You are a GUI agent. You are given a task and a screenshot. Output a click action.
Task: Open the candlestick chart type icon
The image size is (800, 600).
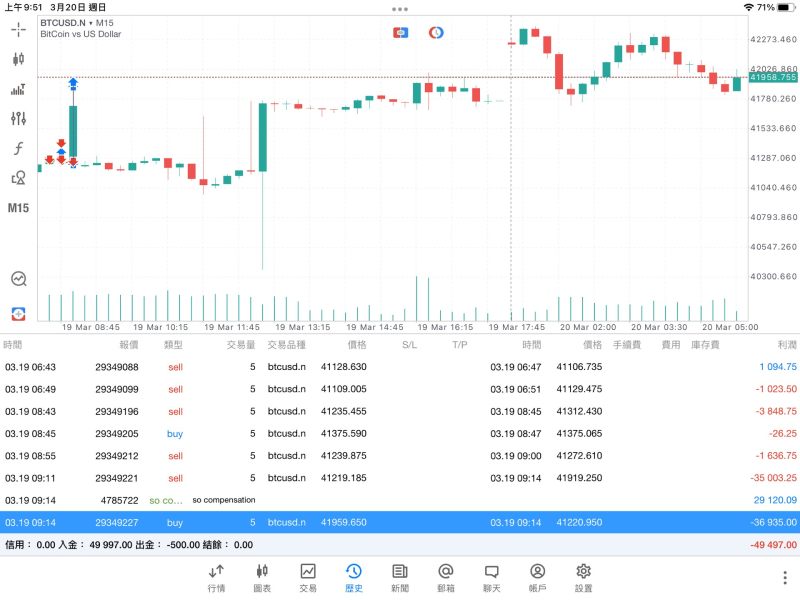(18, 59)
